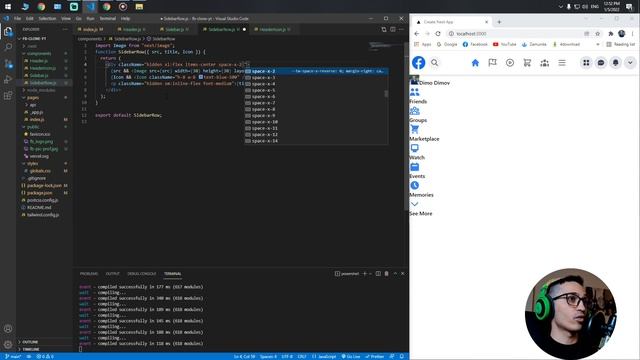Image resolution: width=640 pixels, height=360 pixels.
Task: Click the Facebook search magnifier icon
Action: coord(434,62)
